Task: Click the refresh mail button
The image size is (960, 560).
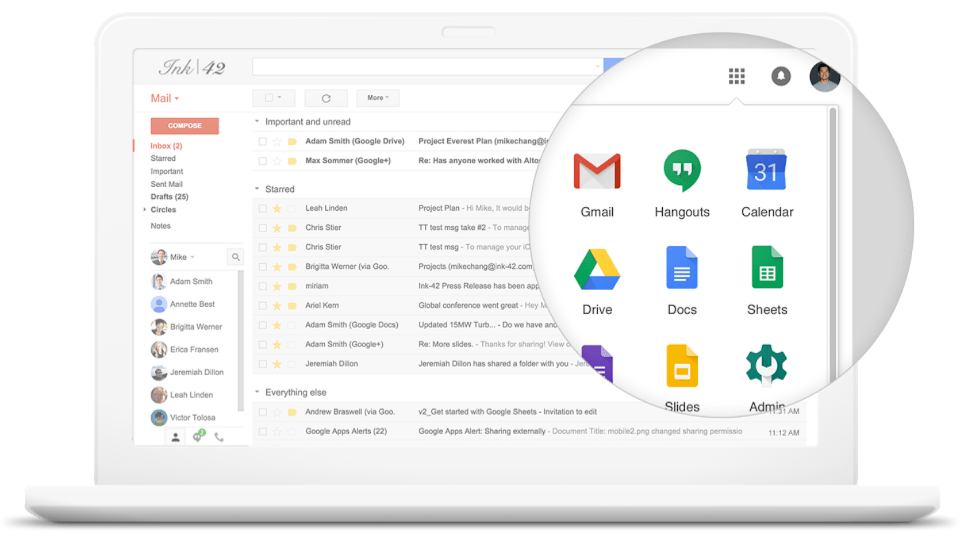Action: (326, 98)
